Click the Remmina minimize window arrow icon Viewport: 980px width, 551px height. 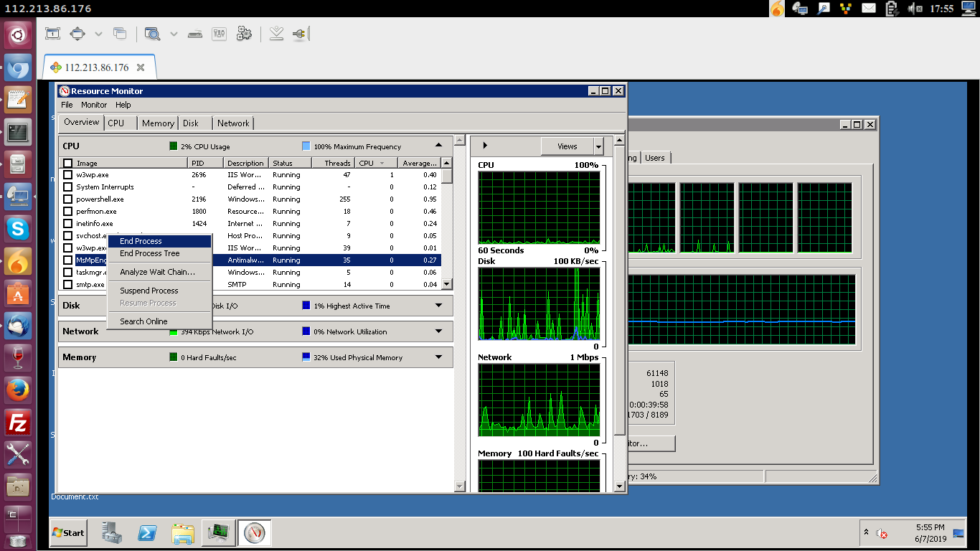pos(276,34)
